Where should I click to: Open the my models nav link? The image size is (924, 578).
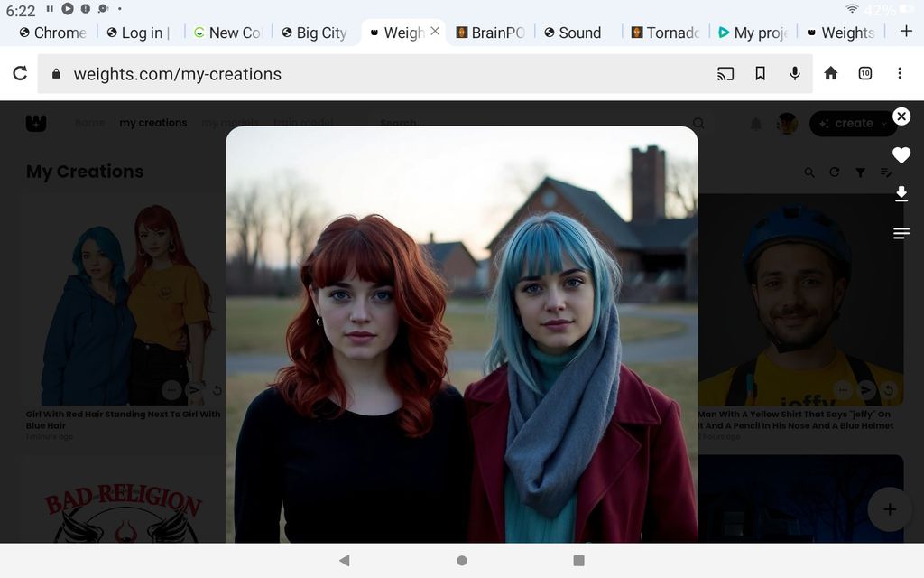pyautogui.click(x=230, y=123)
